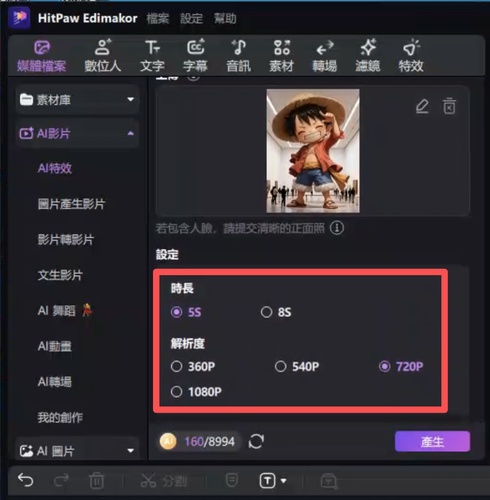Screen dimensions: 490x500
Task: Edit the uploaded image with pencil icon
Action: pyautogui.click(x=422, y=106)
